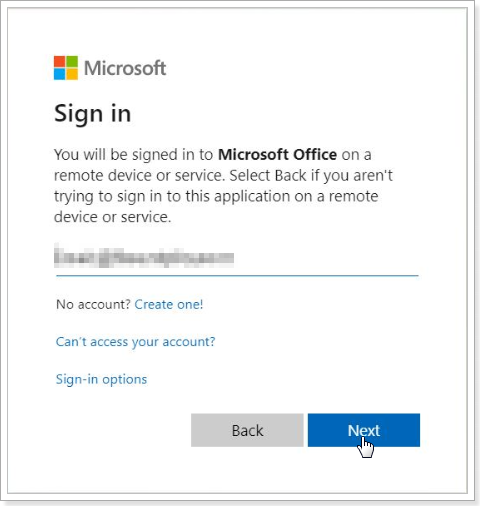Continue with the blue Next button
This screenshot has width=480, height=506.
364,430
